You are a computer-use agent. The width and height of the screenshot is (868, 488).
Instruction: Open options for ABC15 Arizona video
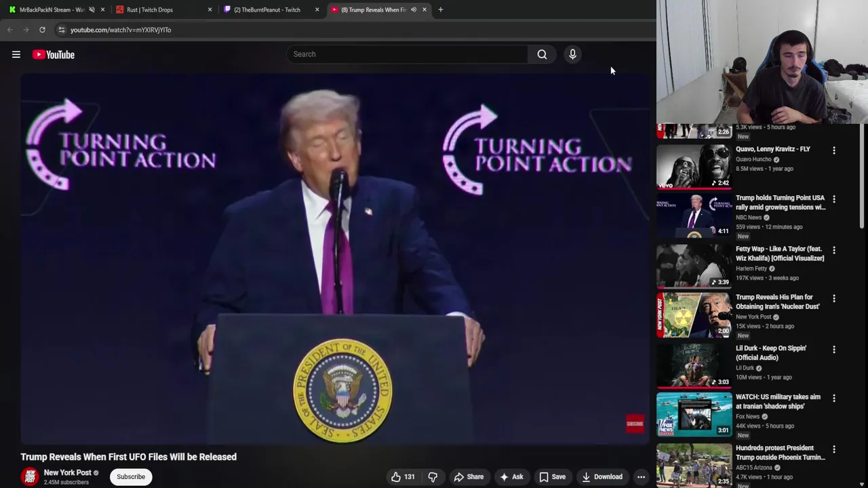834,449
